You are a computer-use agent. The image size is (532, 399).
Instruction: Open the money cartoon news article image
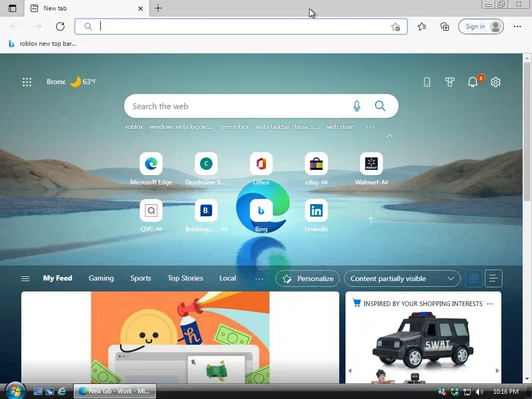(x=180, y=337)
